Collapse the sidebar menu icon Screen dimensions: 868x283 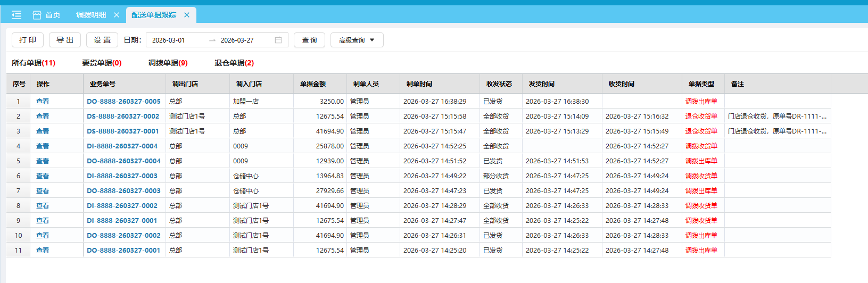coord(16,15)
